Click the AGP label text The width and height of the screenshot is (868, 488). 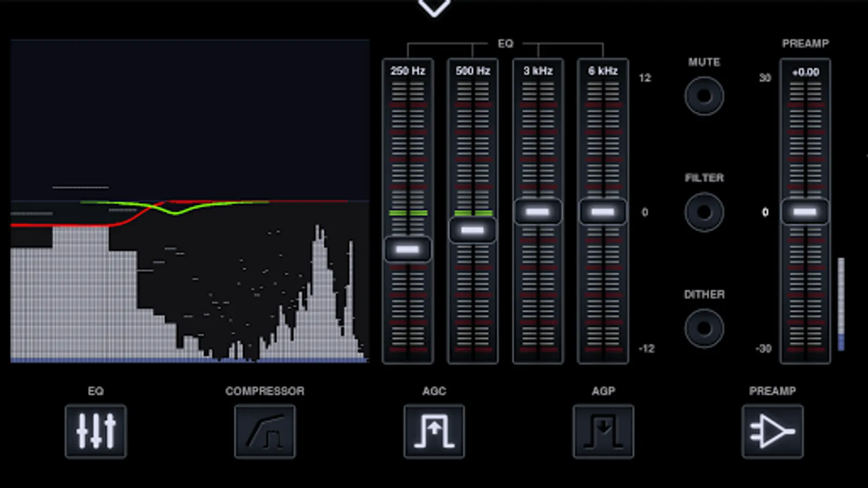(603, 391)
